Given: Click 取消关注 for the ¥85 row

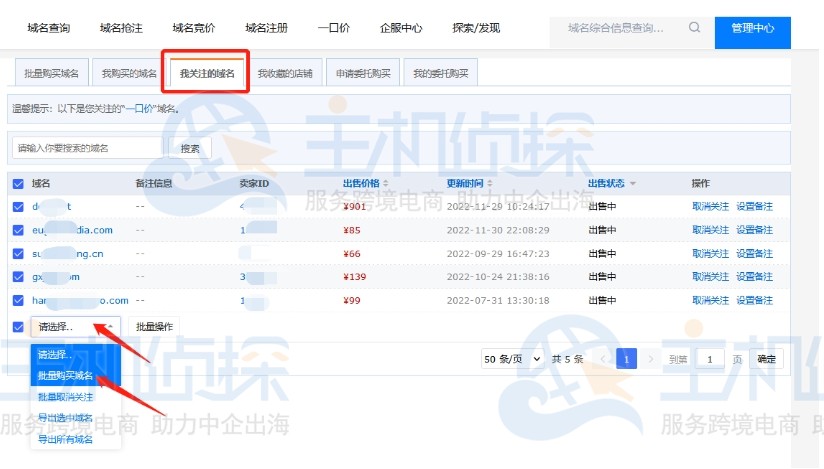Looking at the screenshot, I should pyautogui.click(x=710, y=230).
